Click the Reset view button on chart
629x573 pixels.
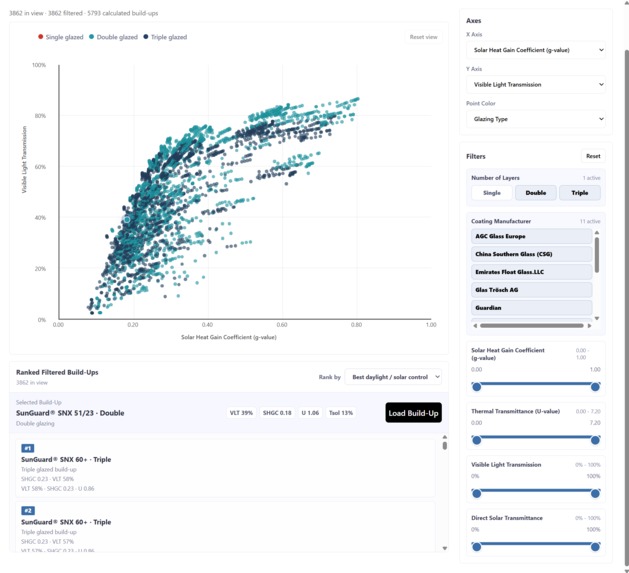[x=423, y=37]
